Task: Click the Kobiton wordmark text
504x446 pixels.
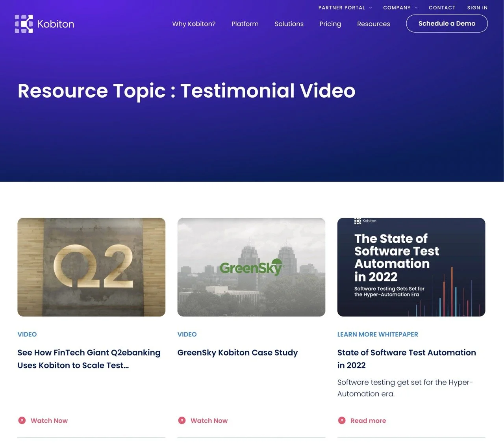Action: click(x=56, y=24)
